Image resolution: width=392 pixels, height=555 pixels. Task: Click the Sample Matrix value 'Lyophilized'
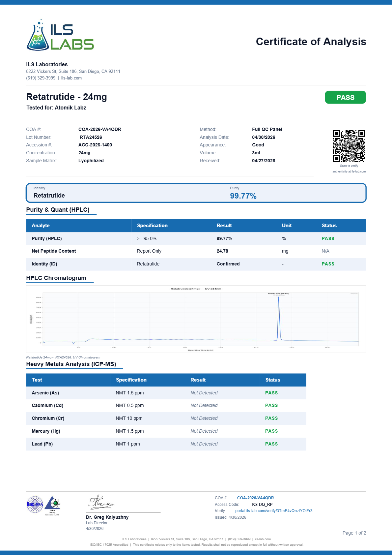coord(91,161)
